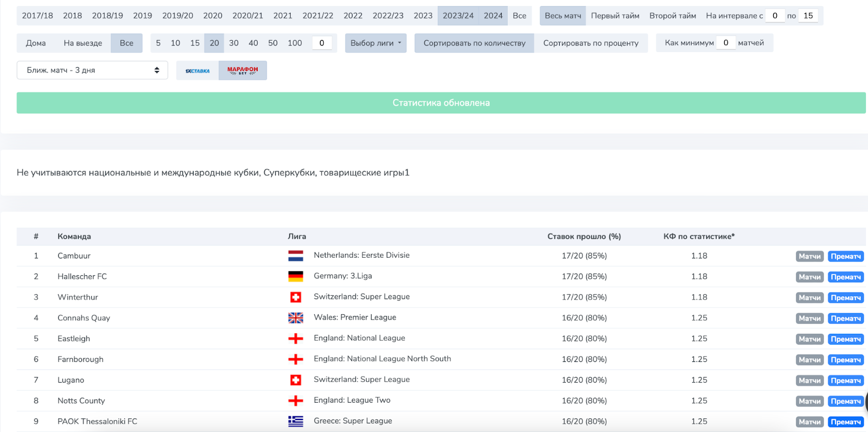Switch to Весь матч tab
The height and width of the screenshot is (432, 868).
point(563,16)
